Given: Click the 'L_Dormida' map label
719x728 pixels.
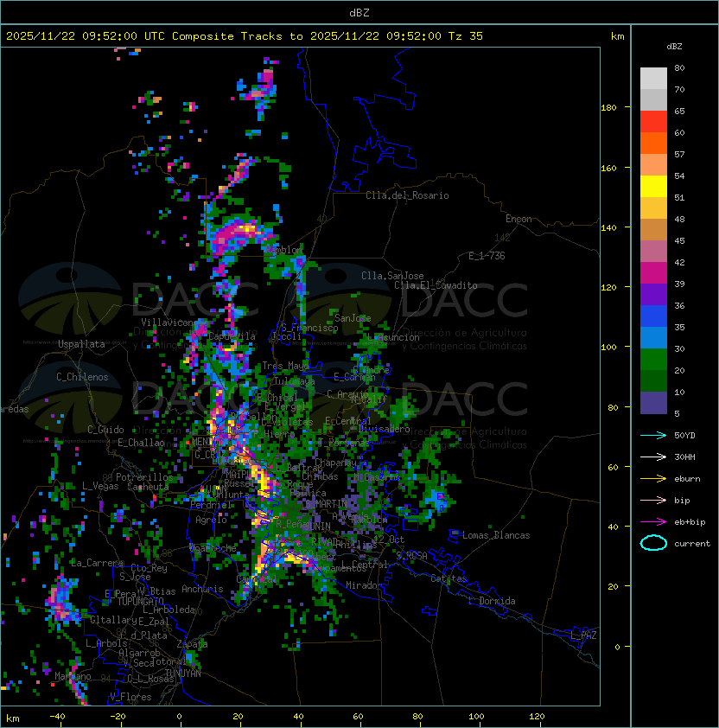Looking at the screenshot, I should point(492,601).
